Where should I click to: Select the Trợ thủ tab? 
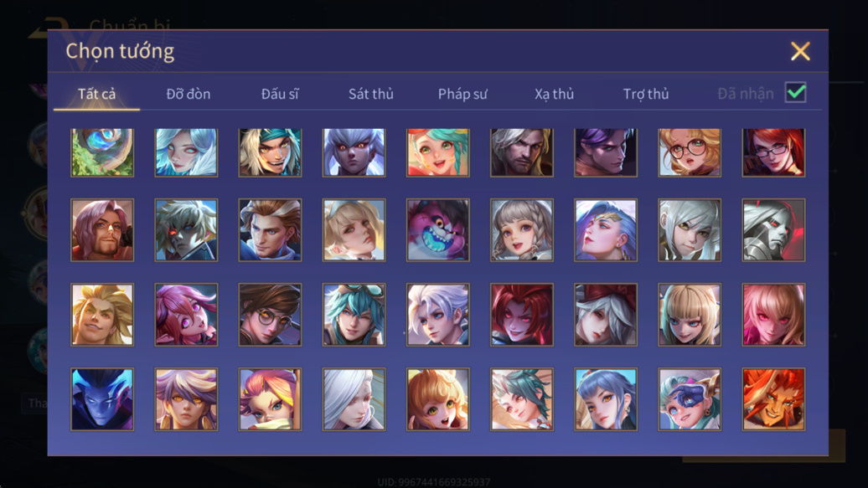click(x=646, y=94)
